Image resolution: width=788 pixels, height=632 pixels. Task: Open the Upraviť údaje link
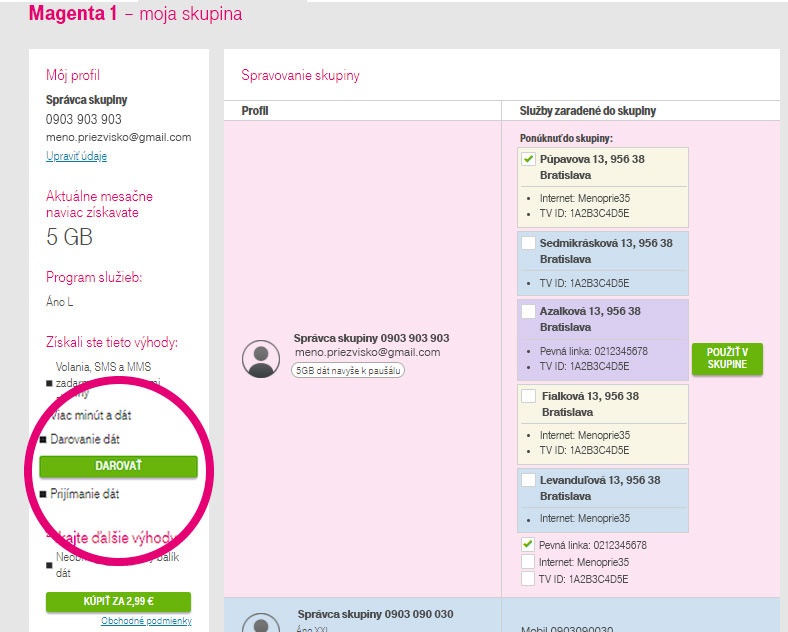click(76, 156)
